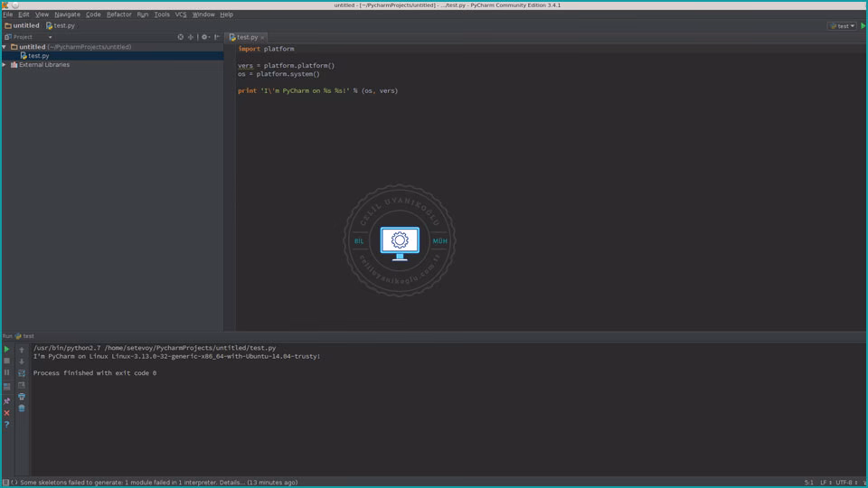Click the Run test tab header in bottom panel
Screen dimensions: 868x488
pyautogui.click(x=18, y=336)
